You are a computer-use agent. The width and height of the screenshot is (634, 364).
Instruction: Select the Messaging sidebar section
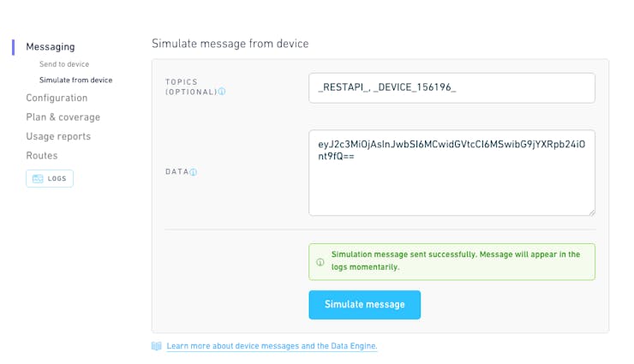point(51,47)
